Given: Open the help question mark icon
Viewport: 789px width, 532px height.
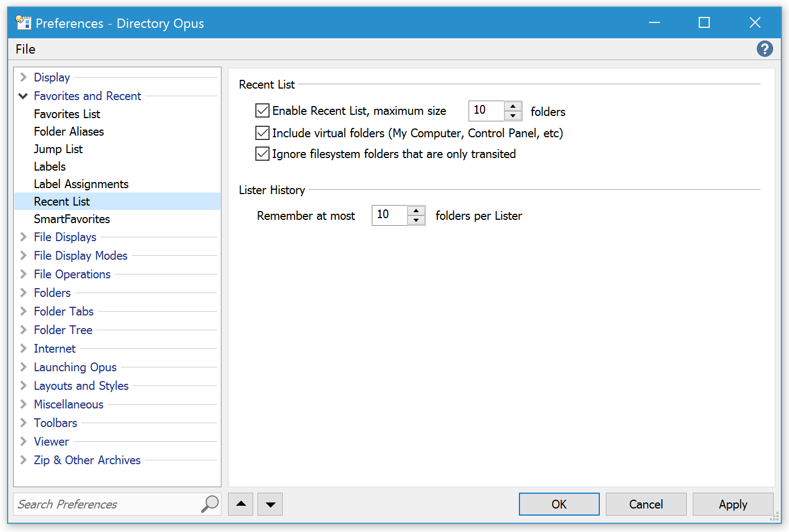Looking at the screenshot, I should (x=764, y=49).
